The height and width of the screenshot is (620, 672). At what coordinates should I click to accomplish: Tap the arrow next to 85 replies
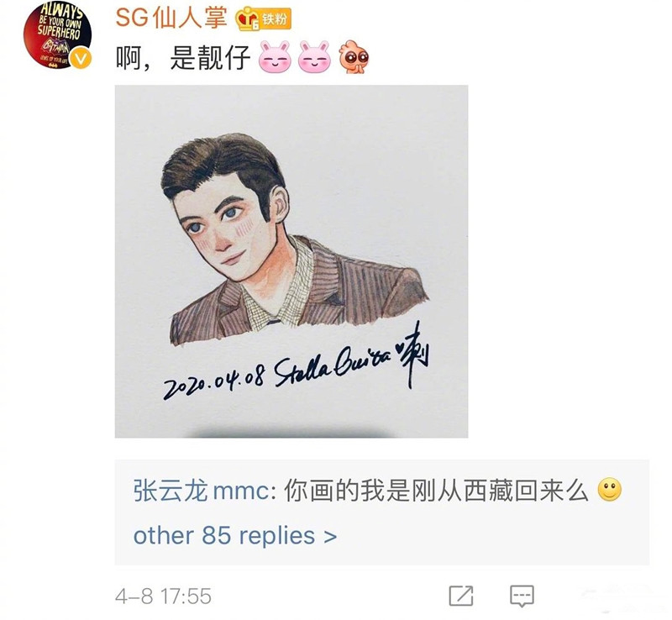coord(330,537)
